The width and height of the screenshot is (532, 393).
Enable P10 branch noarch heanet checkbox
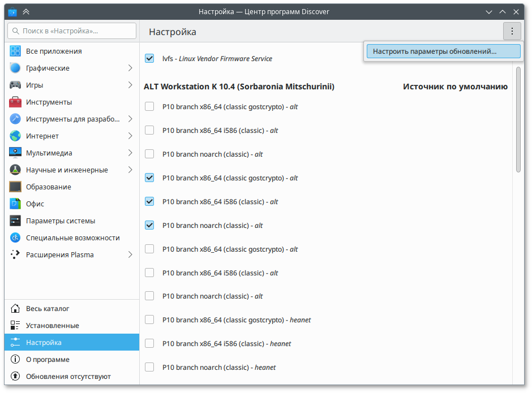click(149, 367)
